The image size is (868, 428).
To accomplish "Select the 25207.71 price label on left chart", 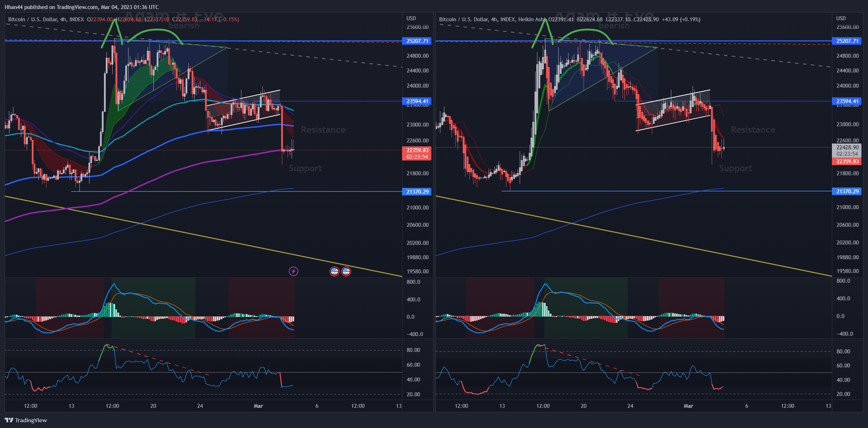I will [417, 41].
